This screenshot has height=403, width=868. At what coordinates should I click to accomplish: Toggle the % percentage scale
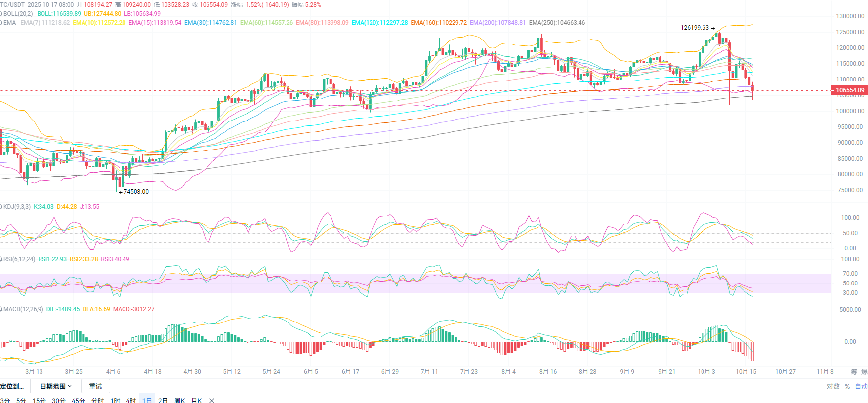pyautogui.click(x=847, y=386)
